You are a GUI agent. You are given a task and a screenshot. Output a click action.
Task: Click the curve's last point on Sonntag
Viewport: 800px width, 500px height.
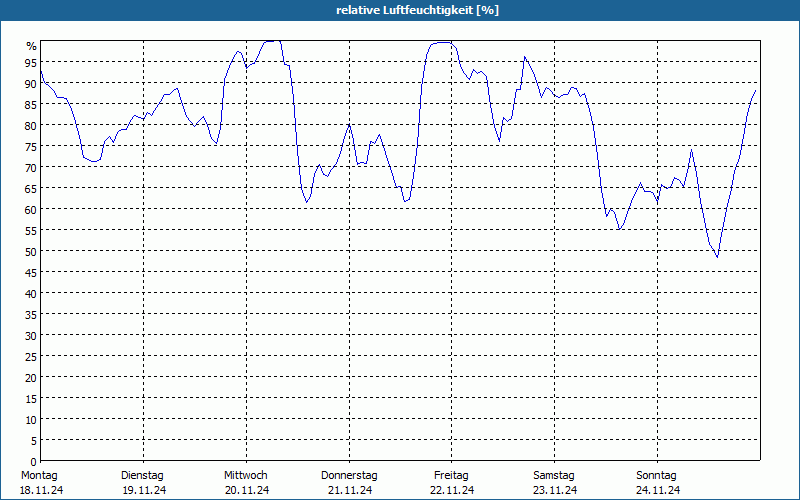tap(755, 90)
